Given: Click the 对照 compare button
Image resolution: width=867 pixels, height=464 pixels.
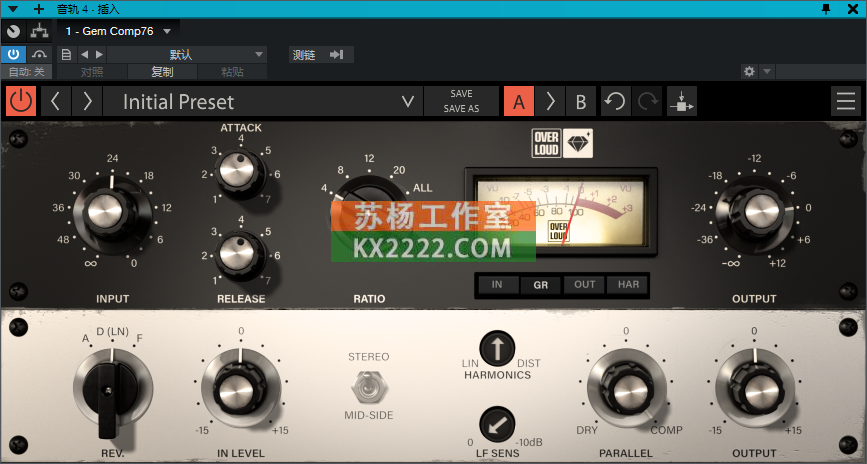Looking at the screenshot, I should (92, 72).
